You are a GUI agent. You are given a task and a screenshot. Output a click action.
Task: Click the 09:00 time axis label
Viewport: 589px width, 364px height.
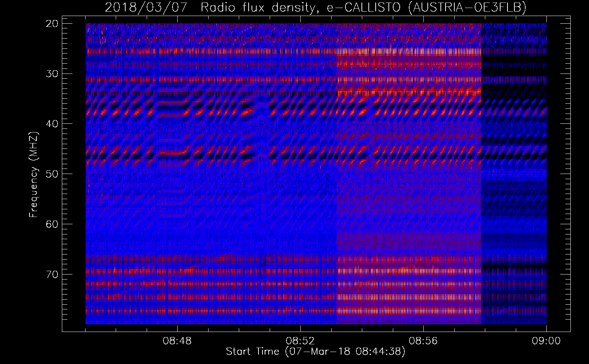tap(546, 341)
